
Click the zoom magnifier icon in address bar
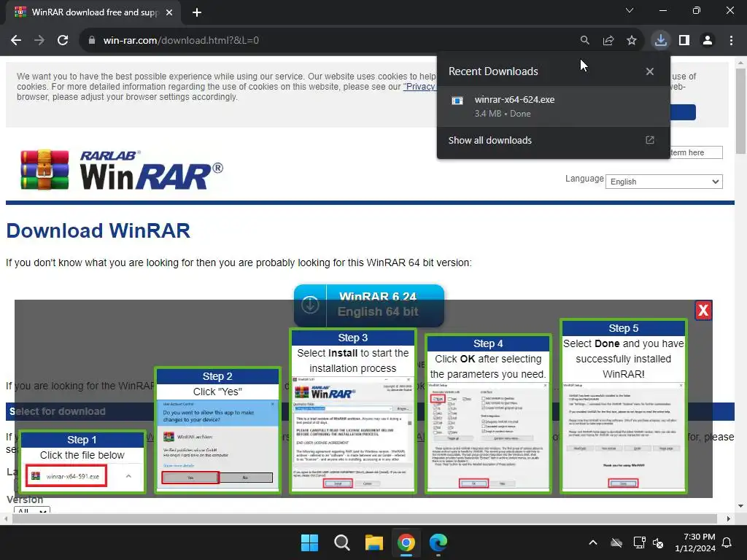pyautogui.click(x=584, y=41)
